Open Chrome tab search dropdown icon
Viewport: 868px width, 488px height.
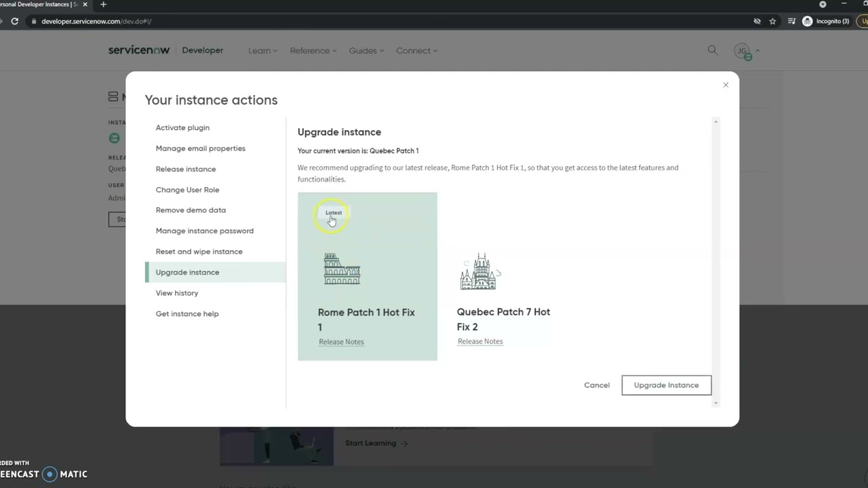[823, 4]
